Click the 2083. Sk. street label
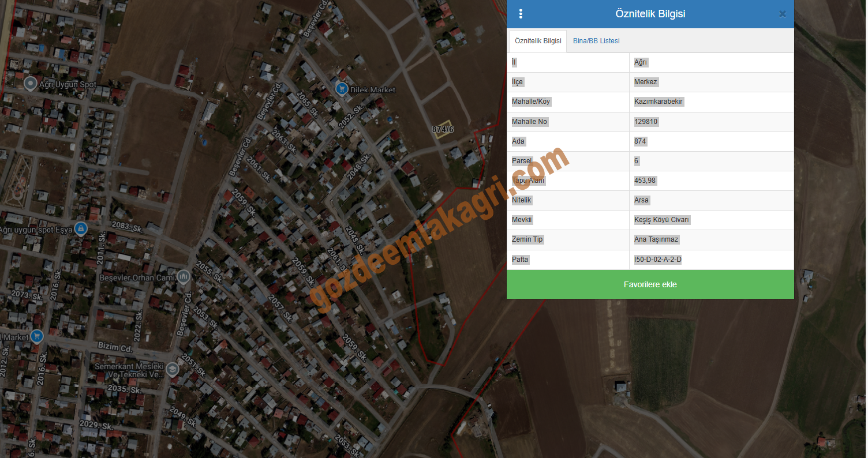868x458 pixels. [127, 227]
